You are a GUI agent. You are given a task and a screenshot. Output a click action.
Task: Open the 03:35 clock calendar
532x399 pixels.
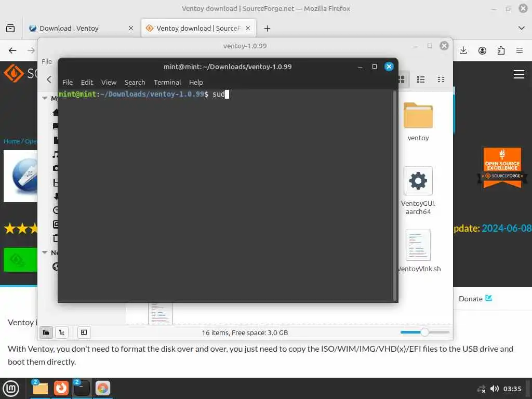coord(512,389)
